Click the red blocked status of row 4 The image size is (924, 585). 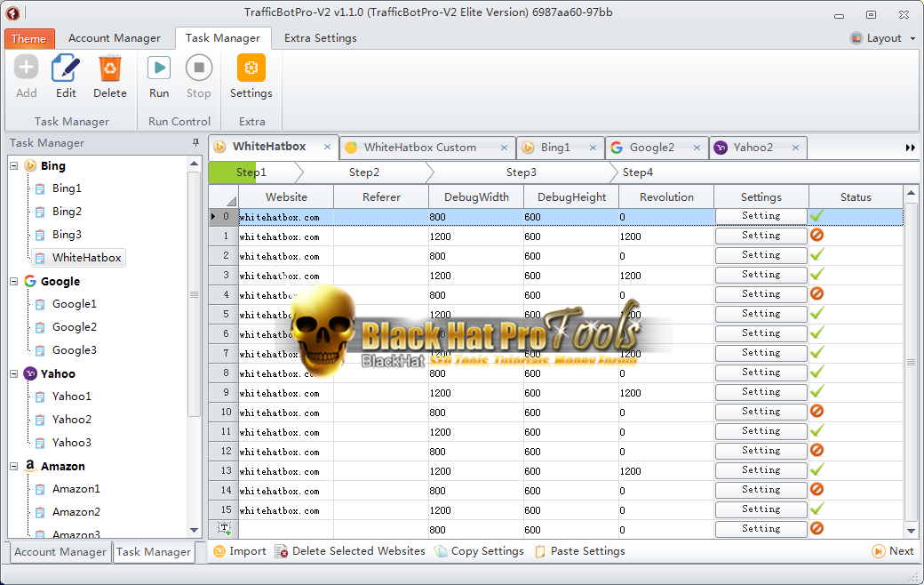click(816, 293)
